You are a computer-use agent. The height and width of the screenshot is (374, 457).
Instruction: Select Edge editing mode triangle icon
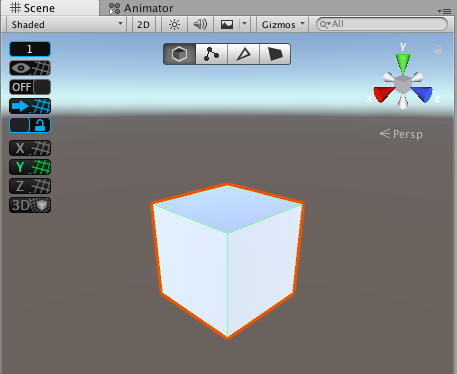(243, 54)
